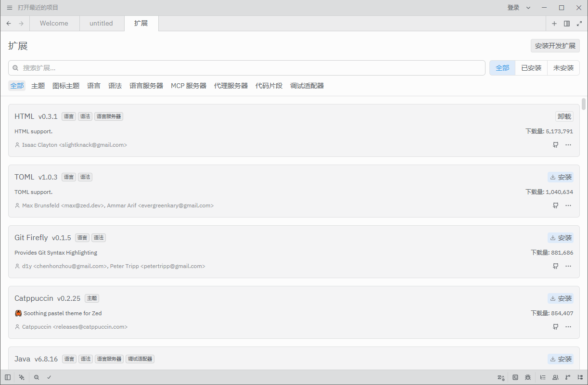
Task: Filter extensions by 代码片段
Action: click(269, 86)
